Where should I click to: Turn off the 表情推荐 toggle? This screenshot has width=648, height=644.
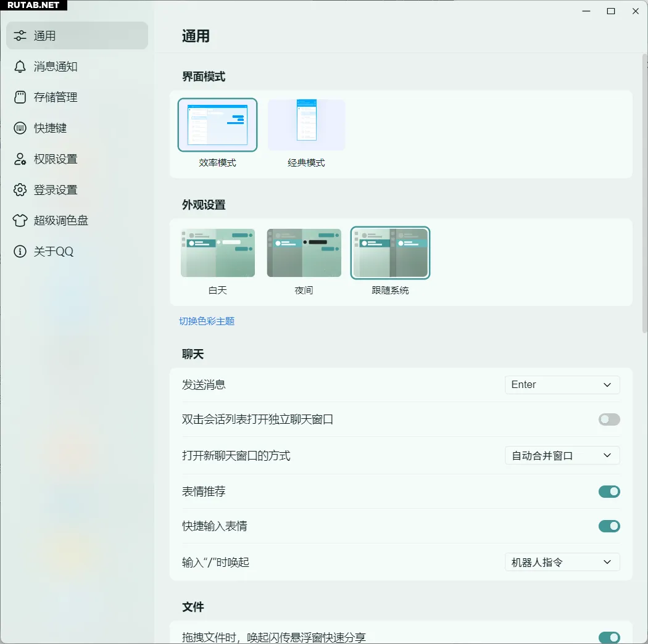point(609,492)
